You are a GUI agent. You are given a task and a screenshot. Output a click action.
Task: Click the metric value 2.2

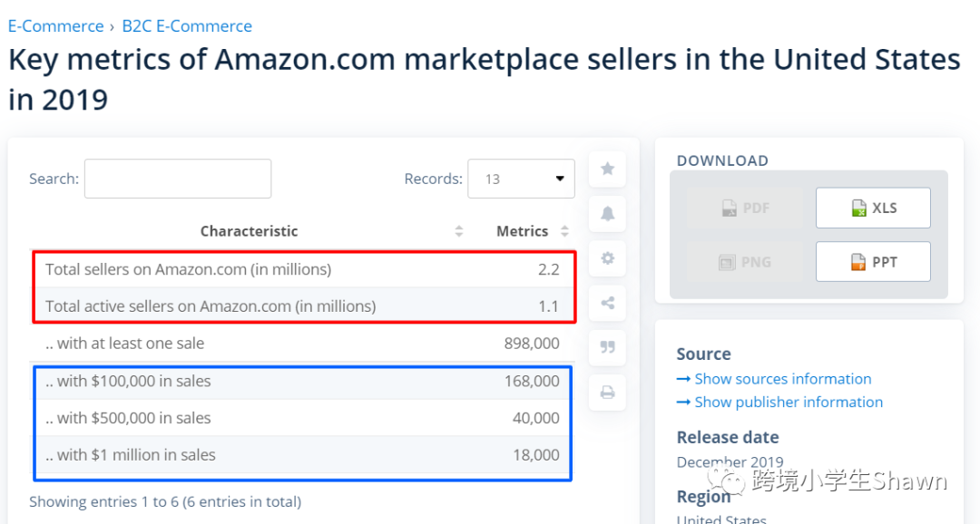point(549,269)
